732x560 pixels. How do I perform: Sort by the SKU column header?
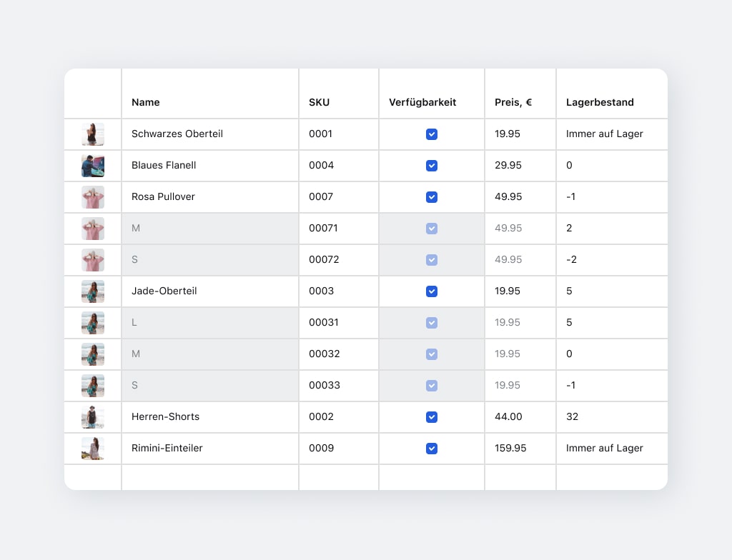click(x=319, y=102)
